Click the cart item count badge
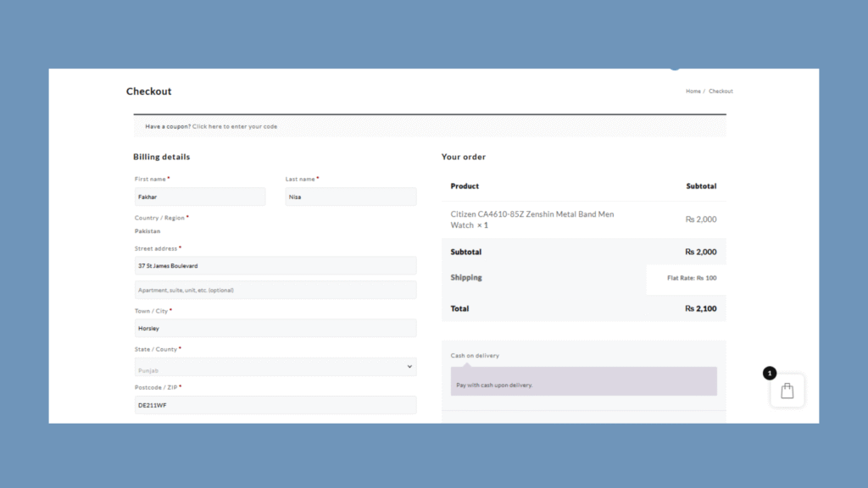Screen dimensions: 868x488 coord(769,373)
